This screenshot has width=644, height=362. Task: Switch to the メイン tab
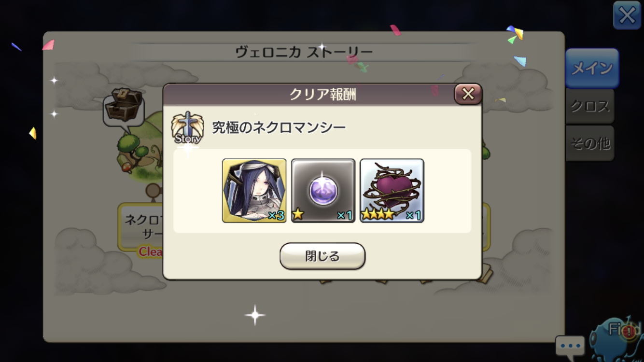pos(592,68)
